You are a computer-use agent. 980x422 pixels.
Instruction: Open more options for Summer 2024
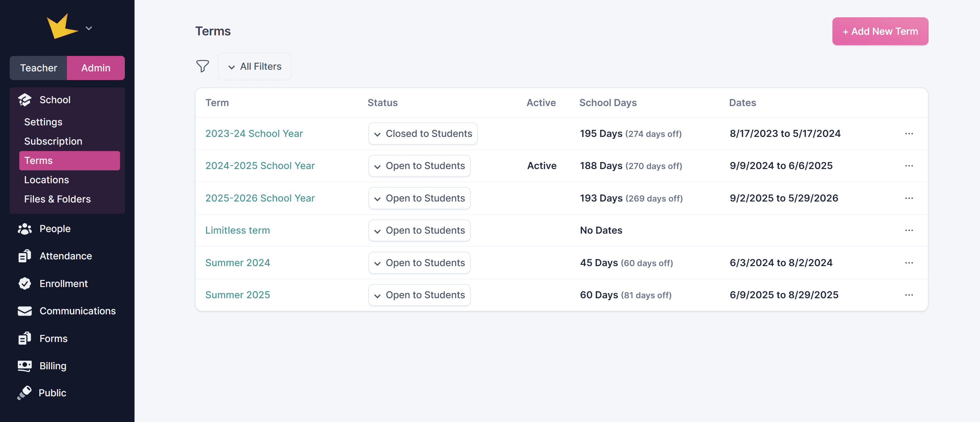click(909, 263)
